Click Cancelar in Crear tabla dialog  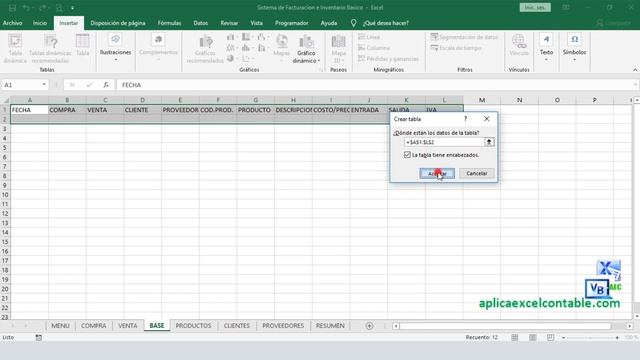pos(476,173)
